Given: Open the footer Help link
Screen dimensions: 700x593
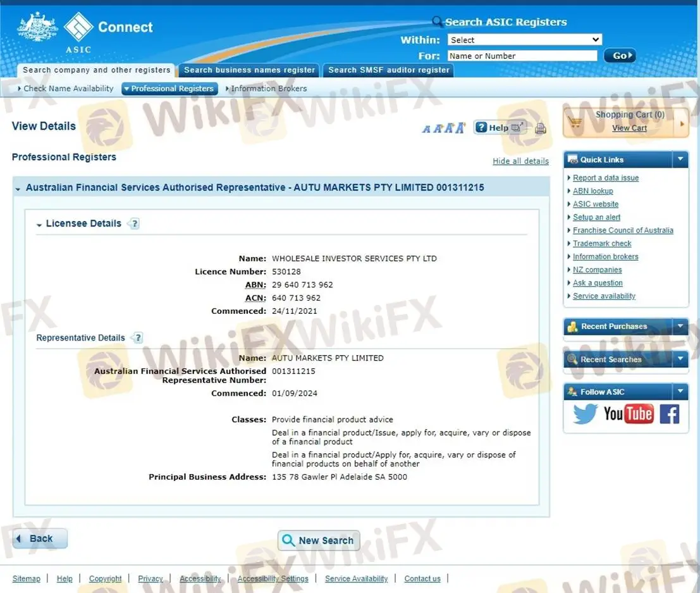Looking at the screenshot, I should tap(64, 578).
